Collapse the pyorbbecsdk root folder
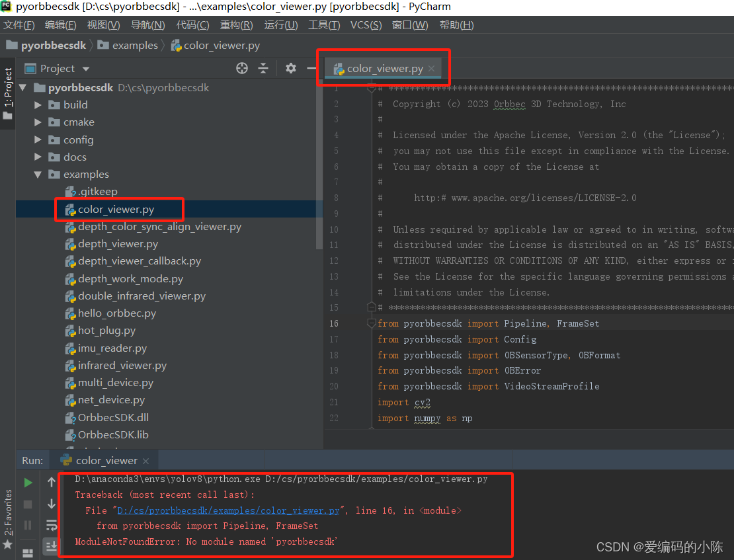734x560 pixels. click(x=22, y=87)
